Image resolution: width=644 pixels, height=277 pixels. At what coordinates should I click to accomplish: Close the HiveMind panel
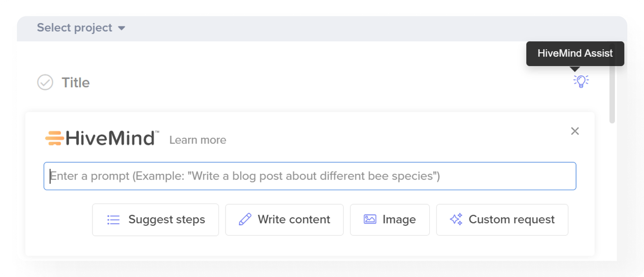(575, 131)
